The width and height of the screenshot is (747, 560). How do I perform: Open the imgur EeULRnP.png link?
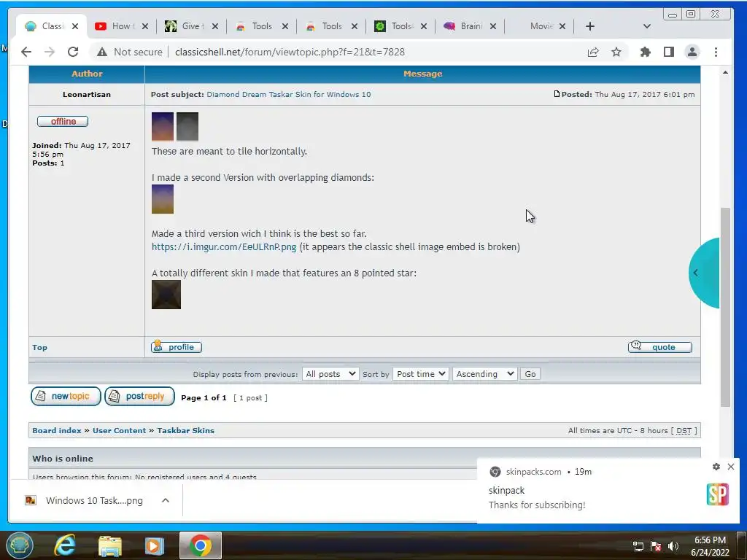[x=223, y=246]
